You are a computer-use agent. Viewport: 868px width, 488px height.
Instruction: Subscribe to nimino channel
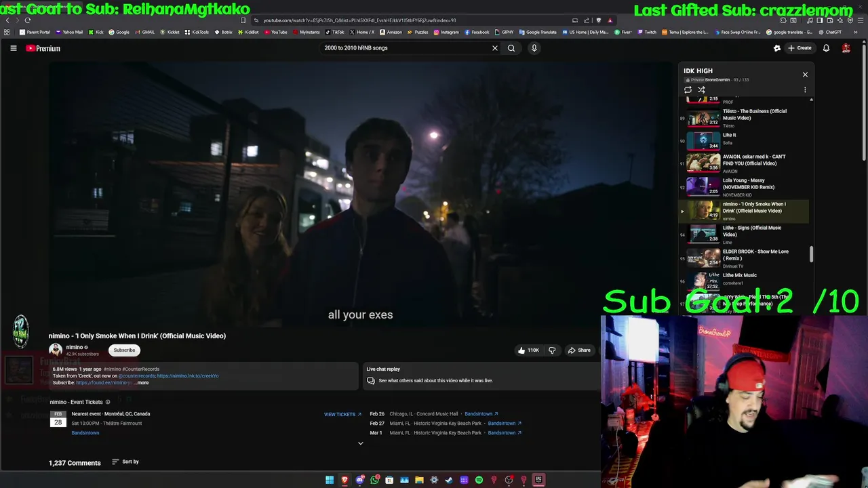coord(124,350)
